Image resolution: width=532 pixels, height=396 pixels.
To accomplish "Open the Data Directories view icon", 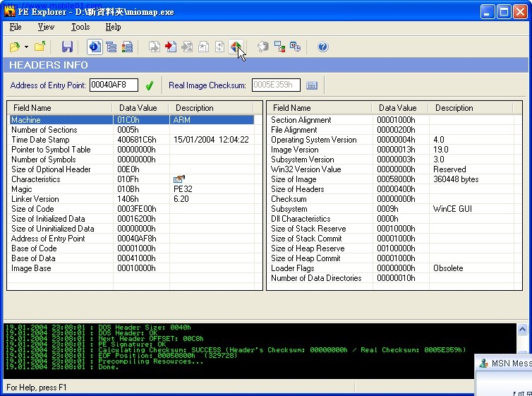I will [111, 47].
